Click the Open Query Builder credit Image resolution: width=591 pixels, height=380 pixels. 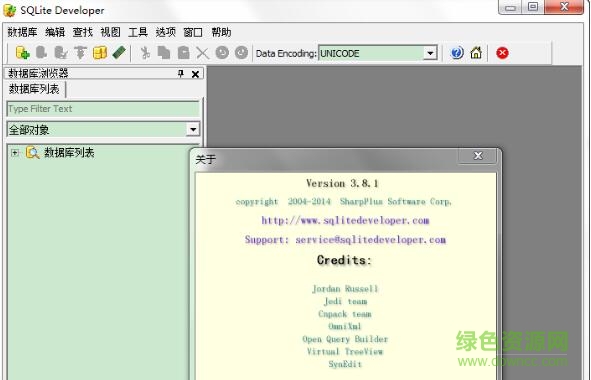[345, 339]
